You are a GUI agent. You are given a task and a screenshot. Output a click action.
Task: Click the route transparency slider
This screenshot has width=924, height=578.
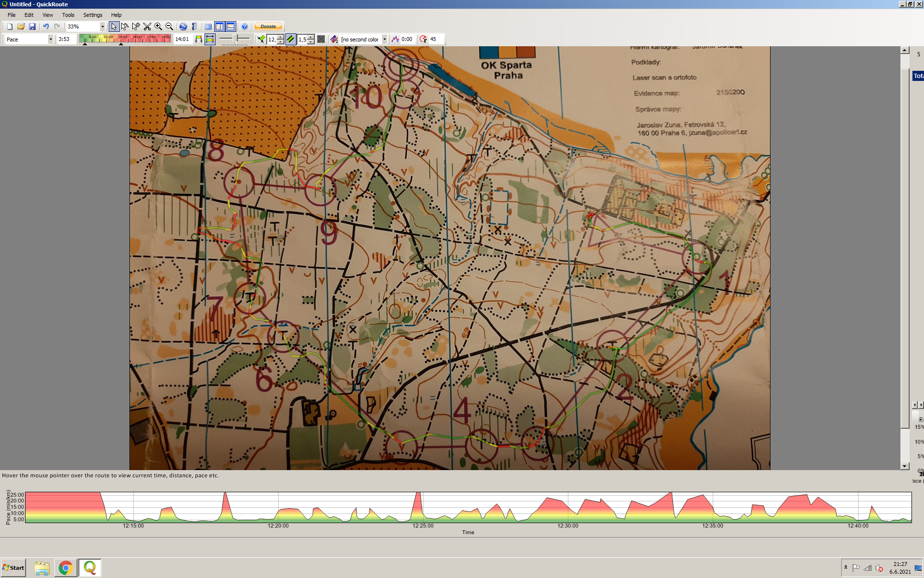tap(234, 39)
